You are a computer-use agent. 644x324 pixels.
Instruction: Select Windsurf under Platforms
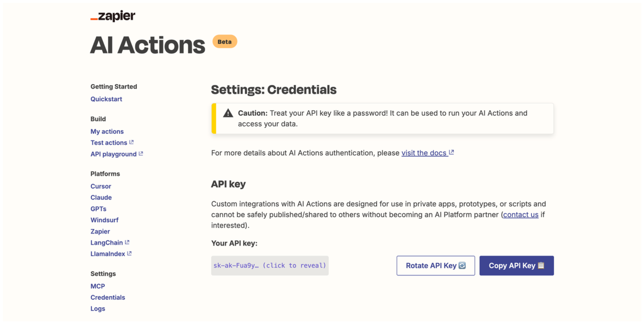(104, 220)
